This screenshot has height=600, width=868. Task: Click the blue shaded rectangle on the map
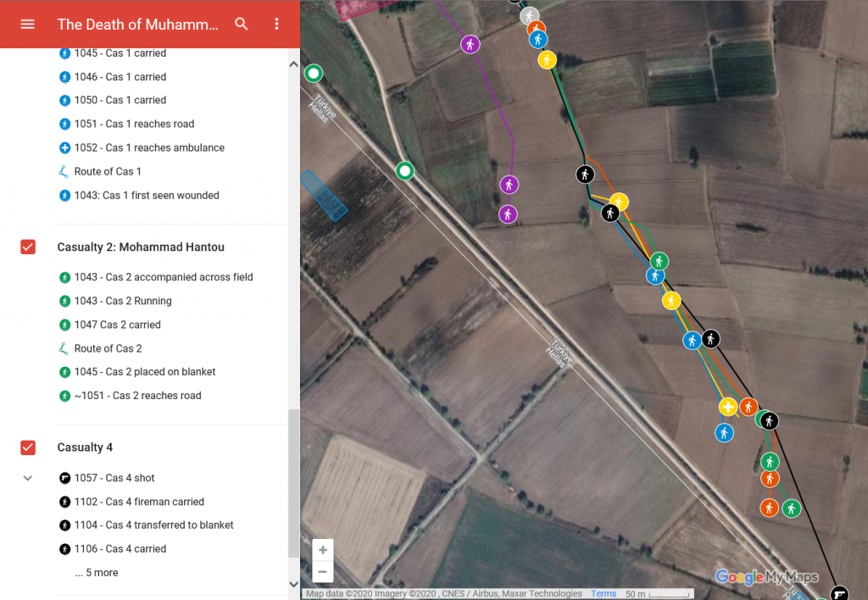pyautogui.click(x=324, y=194)
